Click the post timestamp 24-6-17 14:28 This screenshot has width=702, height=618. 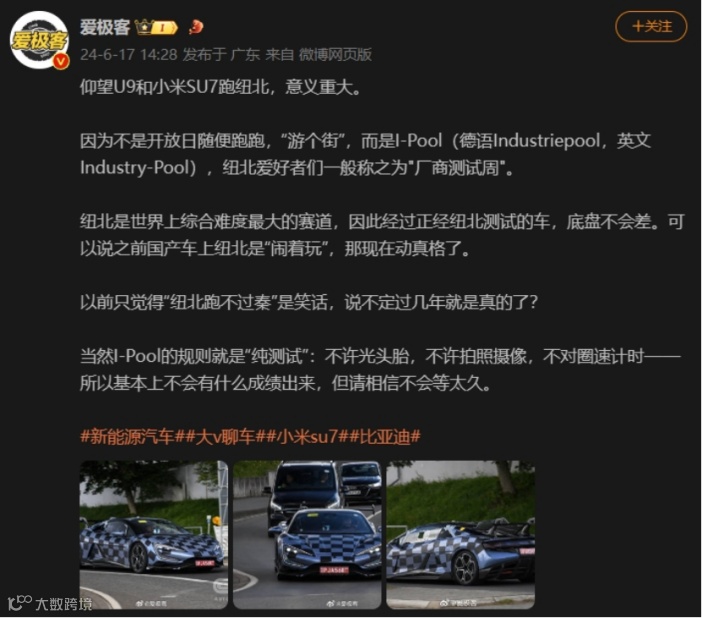pyautogui.click(x=129, y=55)
